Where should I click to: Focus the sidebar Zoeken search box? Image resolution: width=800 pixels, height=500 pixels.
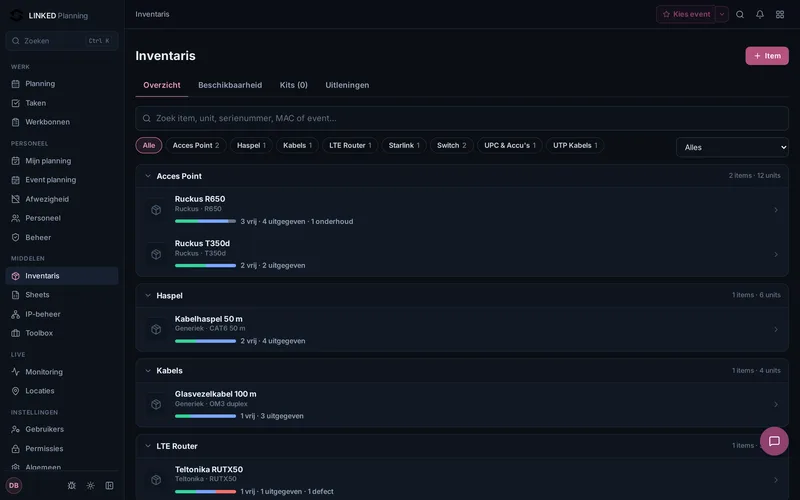62,41
